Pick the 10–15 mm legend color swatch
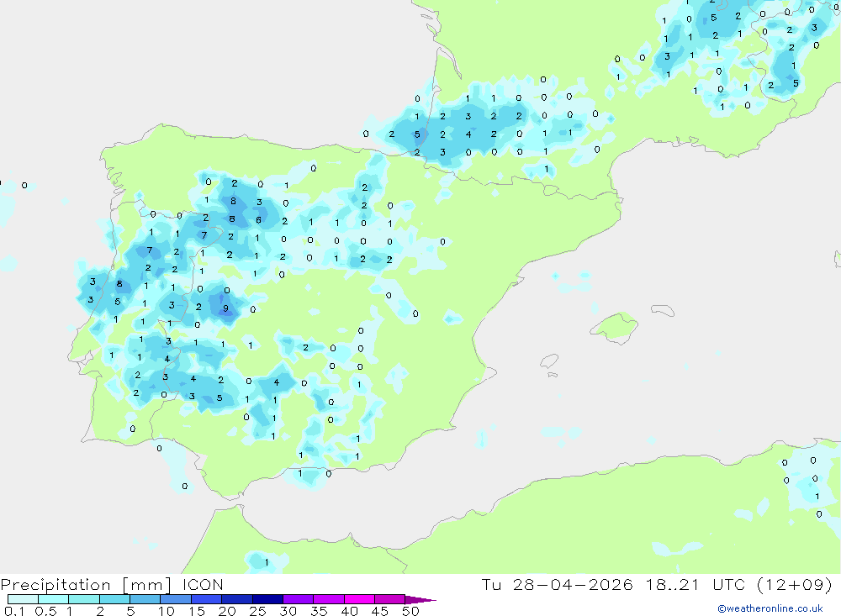This screenshot has width=841, height=616. (176, 599)
